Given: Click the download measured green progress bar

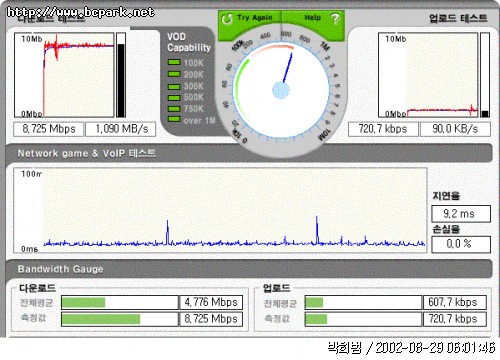Looking at the screenshot, I should click(x=101, y=319).
